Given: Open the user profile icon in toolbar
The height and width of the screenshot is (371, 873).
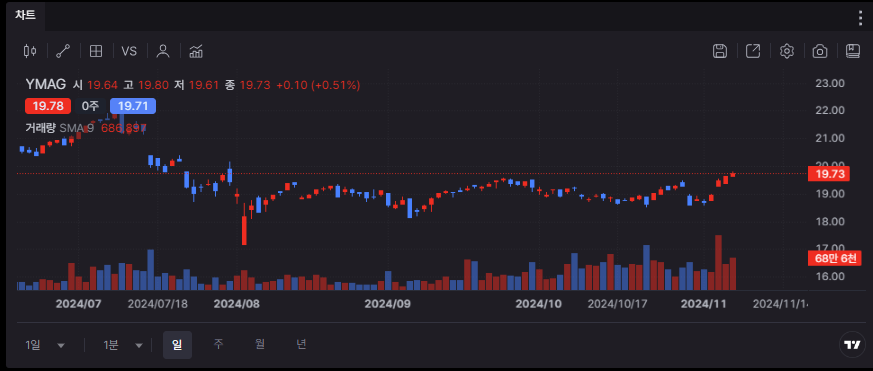Looking at the screenshot, I should pyautogui.click(x=163, y=51).
